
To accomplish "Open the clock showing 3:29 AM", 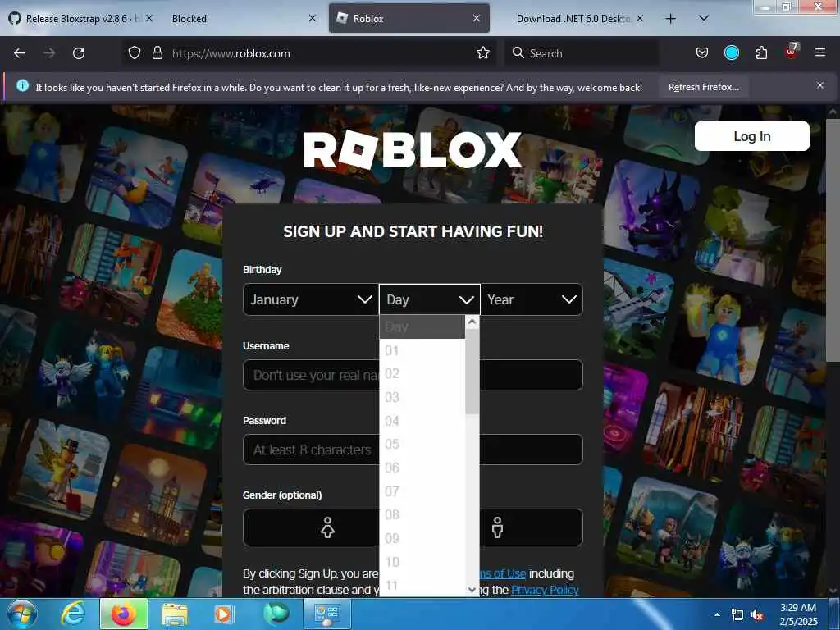I will click(798, 614).
